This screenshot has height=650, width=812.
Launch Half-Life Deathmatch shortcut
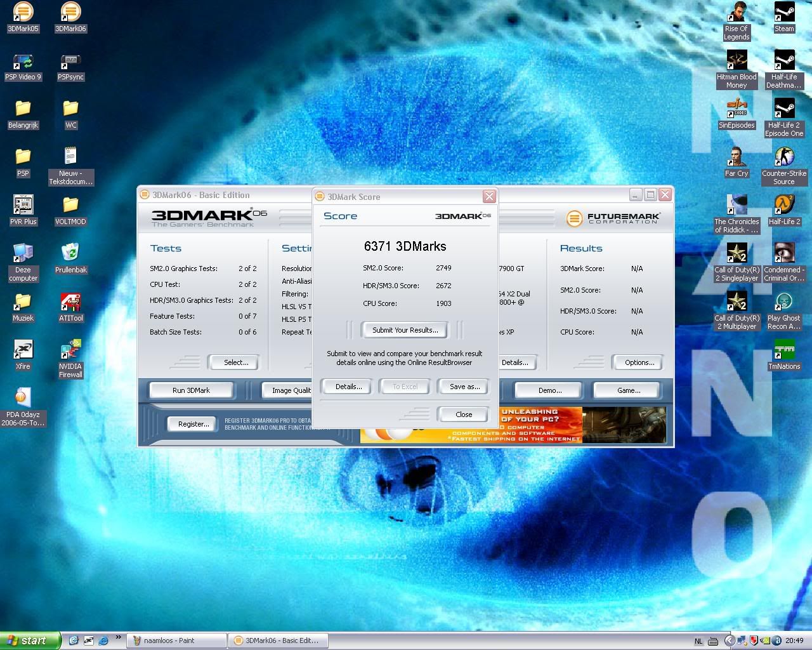point(784,69)
